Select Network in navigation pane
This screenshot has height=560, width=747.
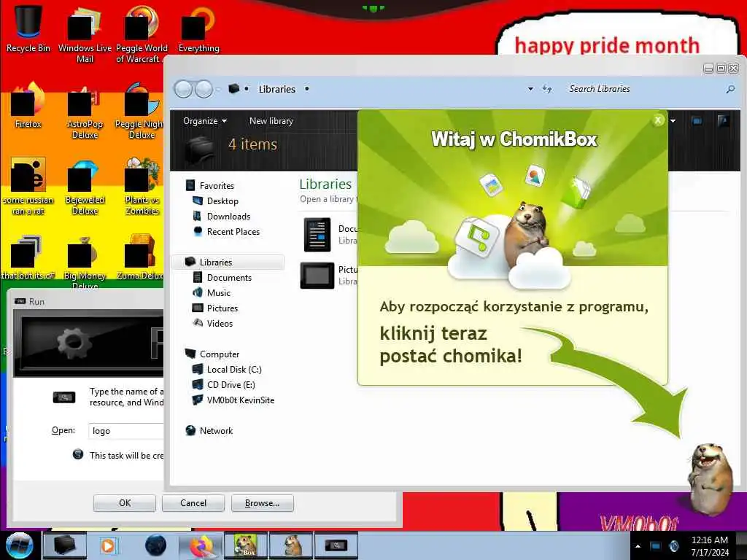pyautogui.click(x=216, y=430)
